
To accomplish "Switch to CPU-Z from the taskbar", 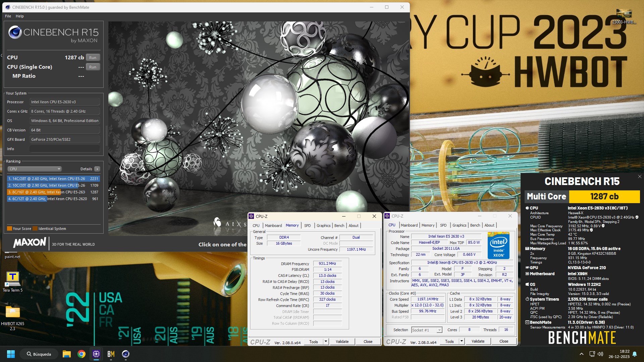I will [x=96, y=354].
